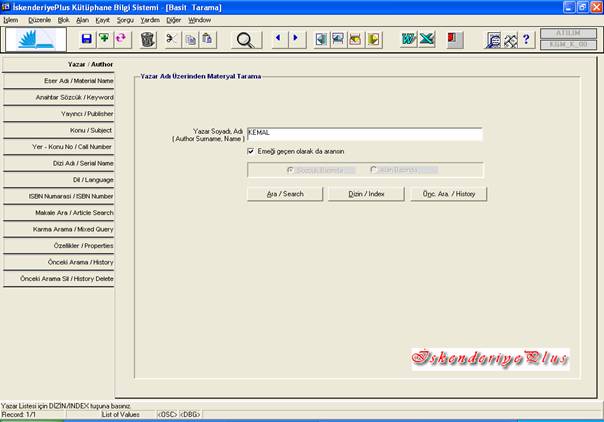Click the document magnifier preview icon
Image resolution: width=604 pixels, height=422 pixels.
493,40
